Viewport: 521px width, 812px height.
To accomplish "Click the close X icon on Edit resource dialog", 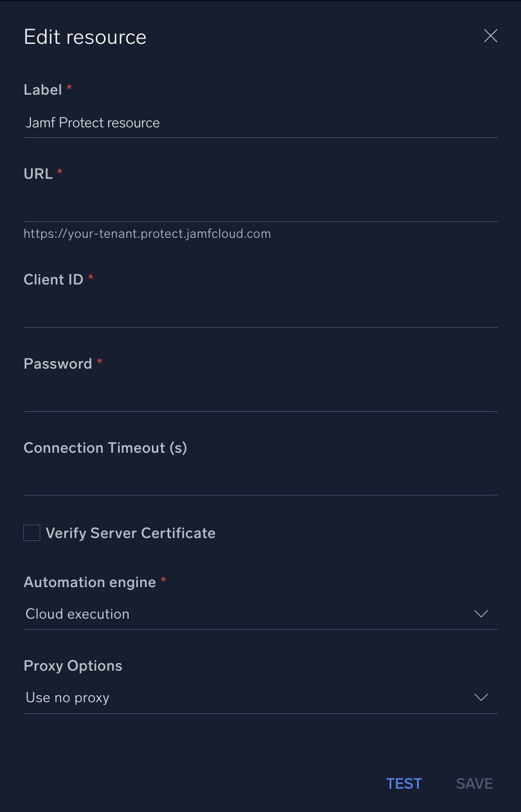I will click(490, 36).
